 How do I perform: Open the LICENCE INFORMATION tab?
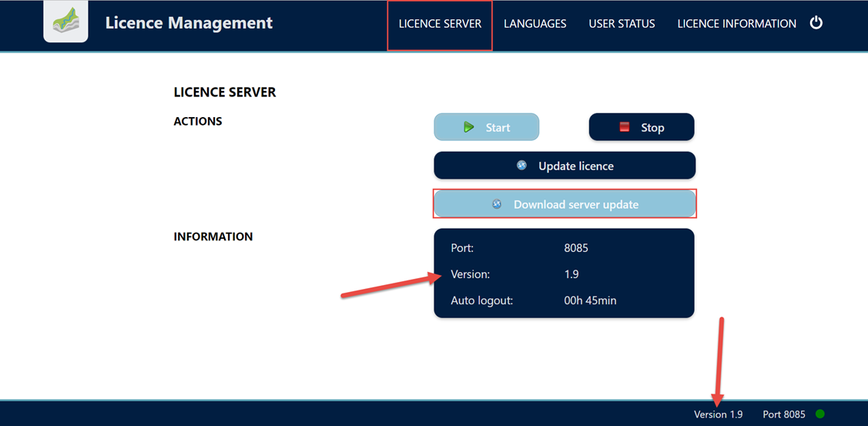click(x=736, y=24)
